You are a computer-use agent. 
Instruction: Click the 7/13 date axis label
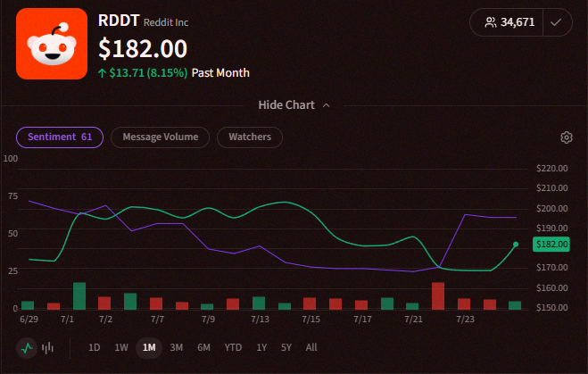260,320
